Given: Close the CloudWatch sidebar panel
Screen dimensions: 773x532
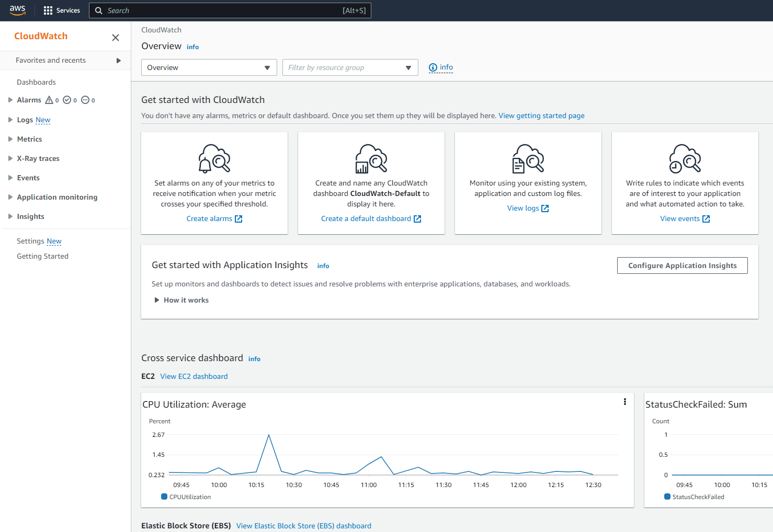Looking at the screenshot, I should (x=116, y=38).
